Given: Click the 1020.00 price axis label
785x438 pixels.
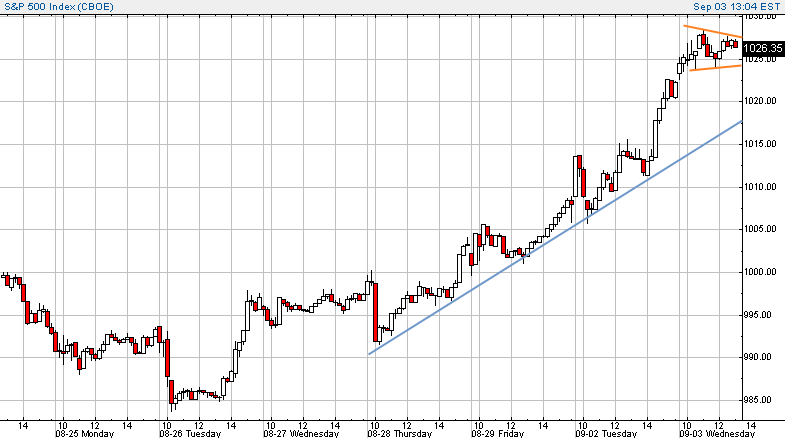Looking at the screenshot, I should click(x=760, y=101).
